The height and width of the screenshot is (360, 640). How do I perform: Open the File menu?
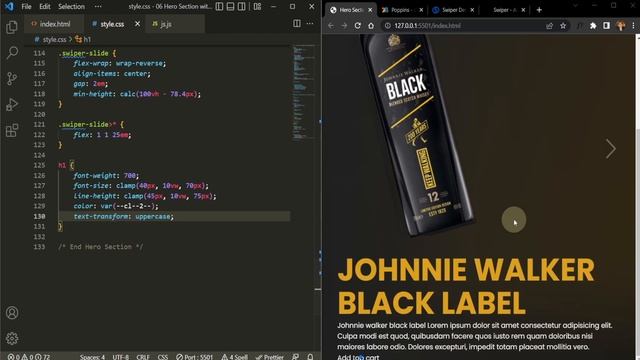pyautogui.click(x=27, y=7)
